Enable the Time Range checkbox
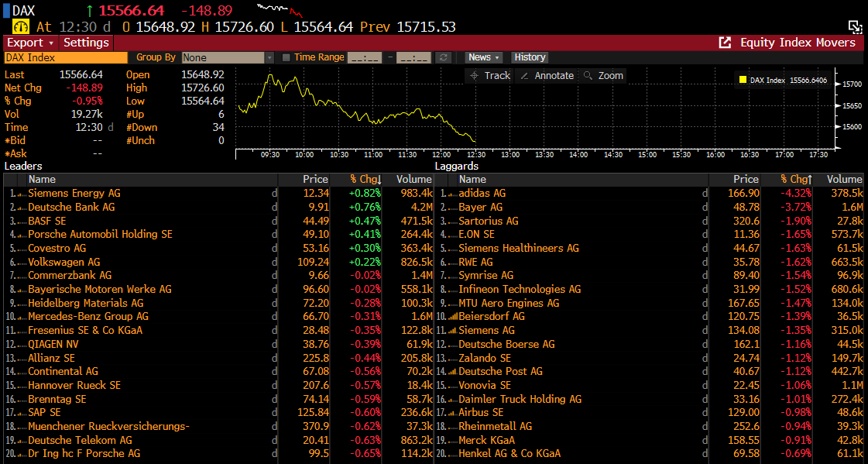 [x=286, y=57]
